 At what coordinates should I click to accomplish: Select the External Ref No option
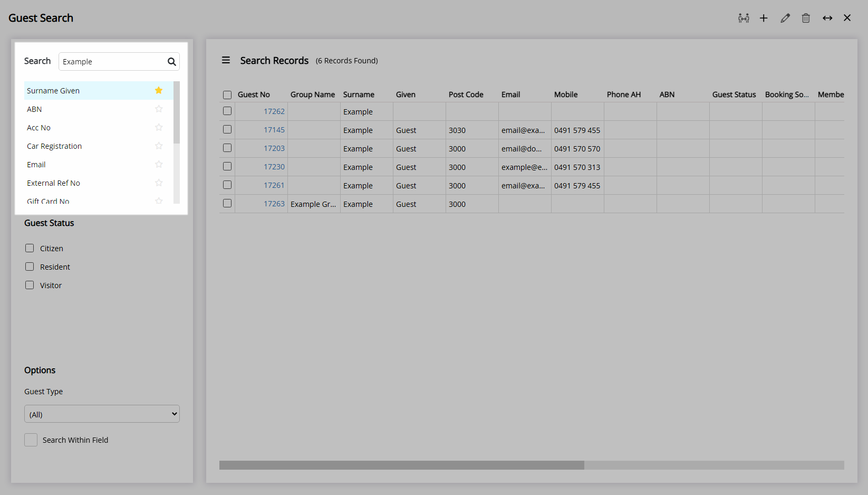pos(99,183)
